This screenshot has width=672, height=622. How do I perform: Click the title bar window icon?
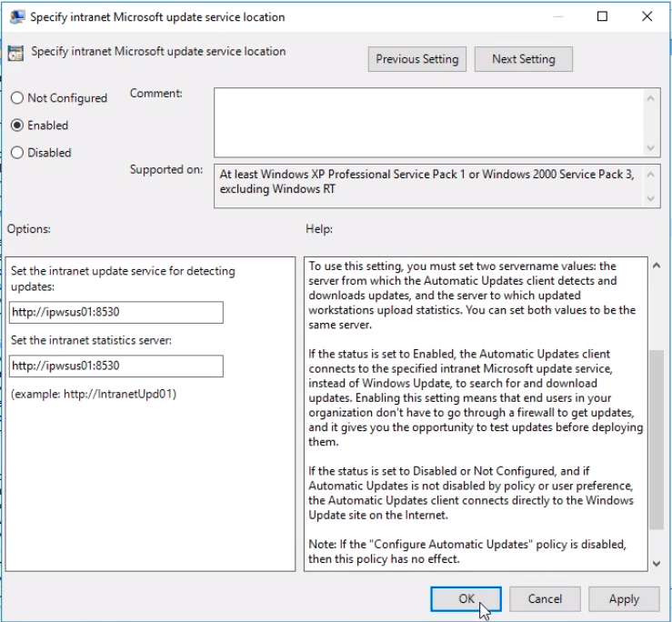[17, 16]
